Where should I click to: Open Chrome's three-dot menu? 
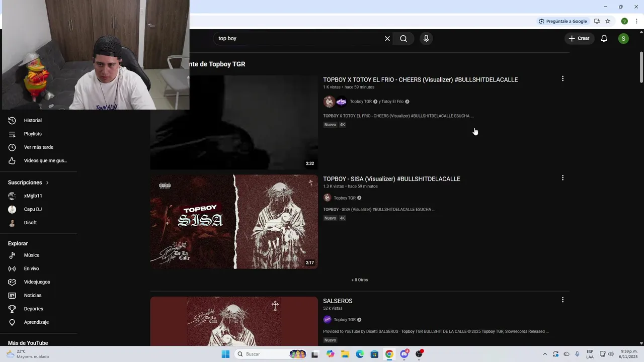tap(636, 21)
